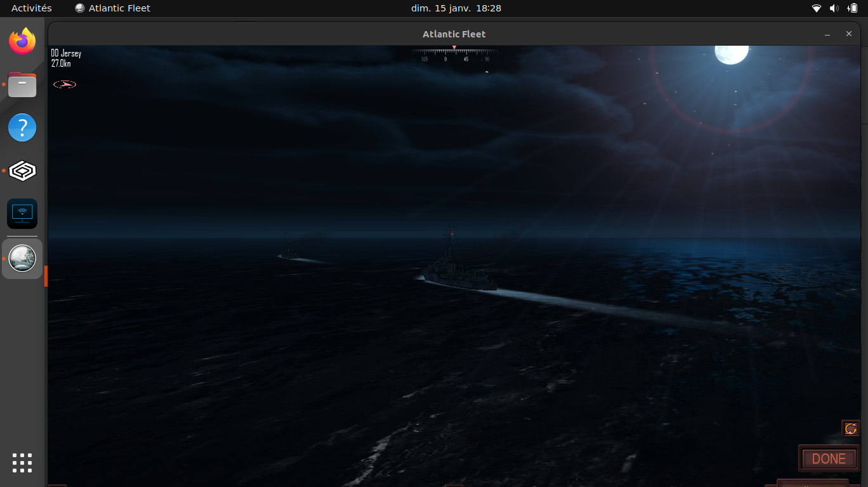Click the battery indicator in the top bar
This screenshot has width=868, height=487.
852,8
